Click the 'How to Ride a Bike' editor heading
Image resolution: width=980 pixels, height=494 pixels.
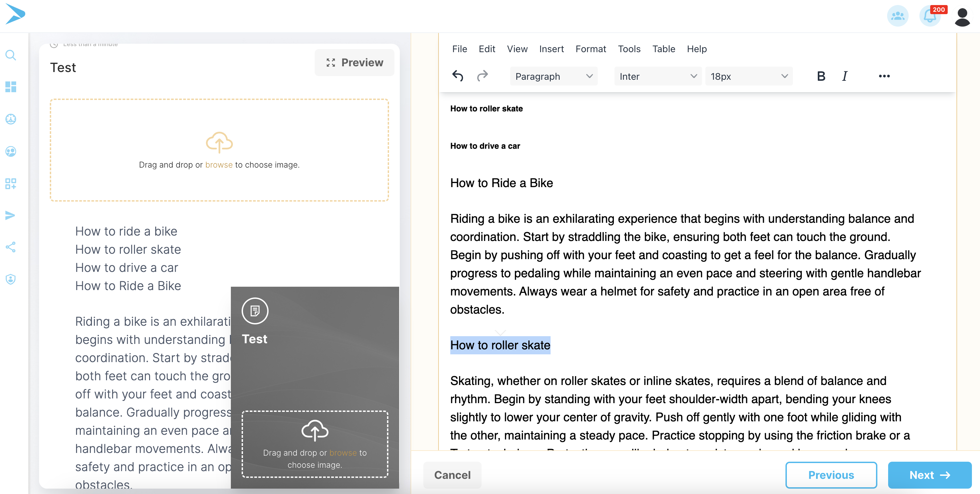[x=501, y=183]
